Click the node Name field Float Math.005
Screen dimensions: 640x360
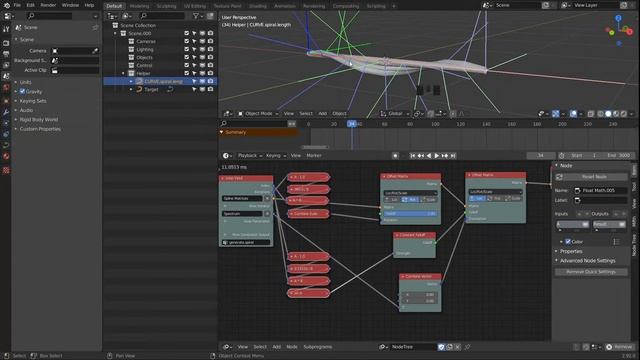(601, 191)
